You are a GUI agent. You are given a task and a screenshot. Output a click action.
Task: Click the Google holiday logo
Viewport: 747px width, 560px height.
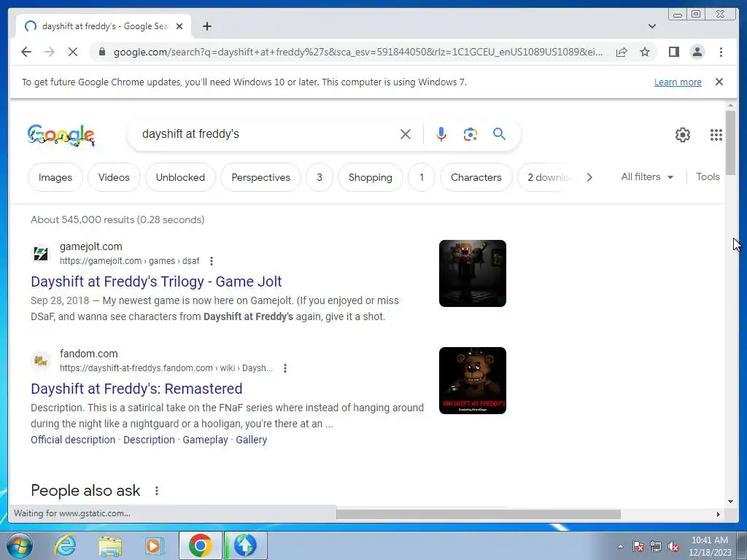tap(61, 135)
